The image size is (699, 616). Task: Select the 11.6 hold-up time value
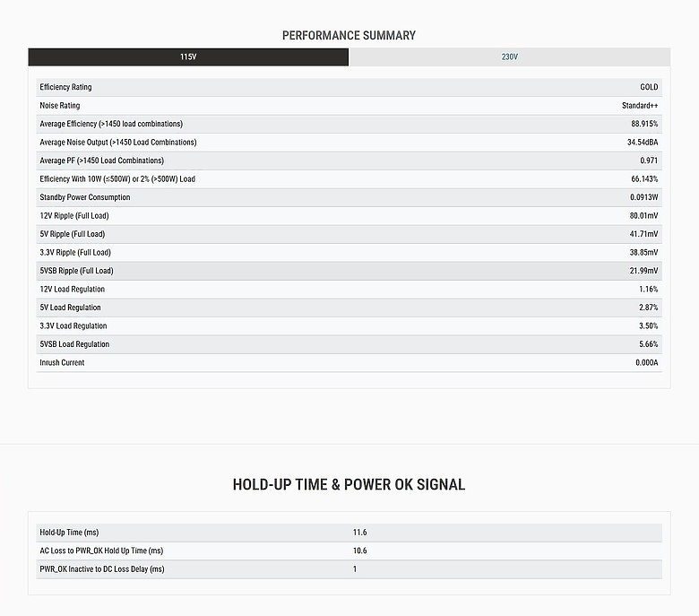[x=359, y=532]
